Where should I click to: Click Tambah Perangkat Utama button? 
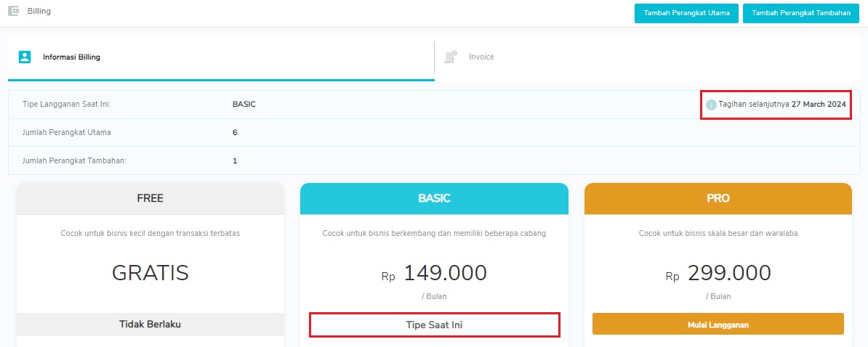pos(686,13)
